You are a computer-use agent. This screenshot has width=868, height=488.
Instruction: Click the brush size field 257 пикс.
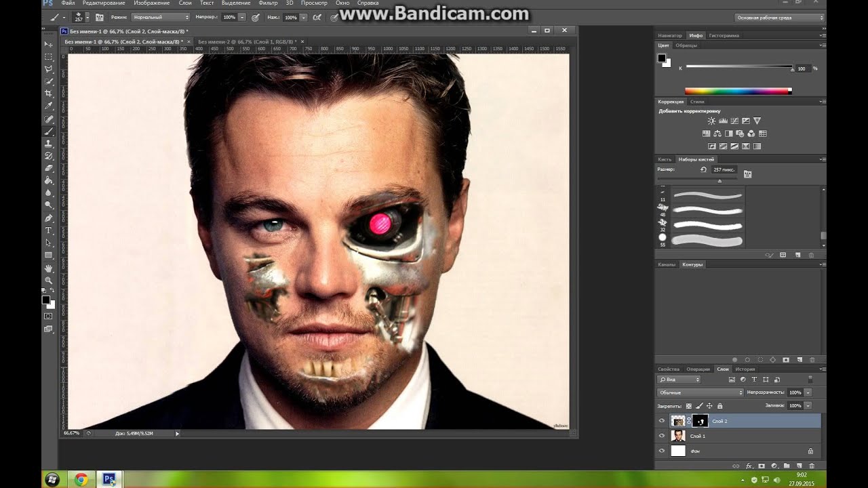click(x=724, y=169)
